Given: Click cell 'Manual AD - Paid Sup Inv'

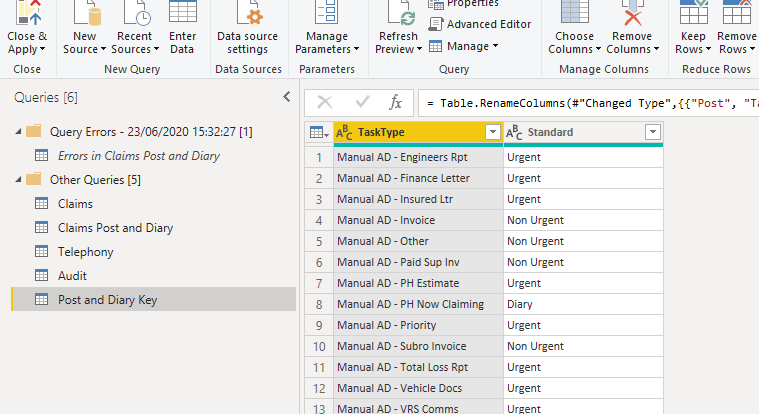Looking at the screenshot, I should [x=419, y=262].
